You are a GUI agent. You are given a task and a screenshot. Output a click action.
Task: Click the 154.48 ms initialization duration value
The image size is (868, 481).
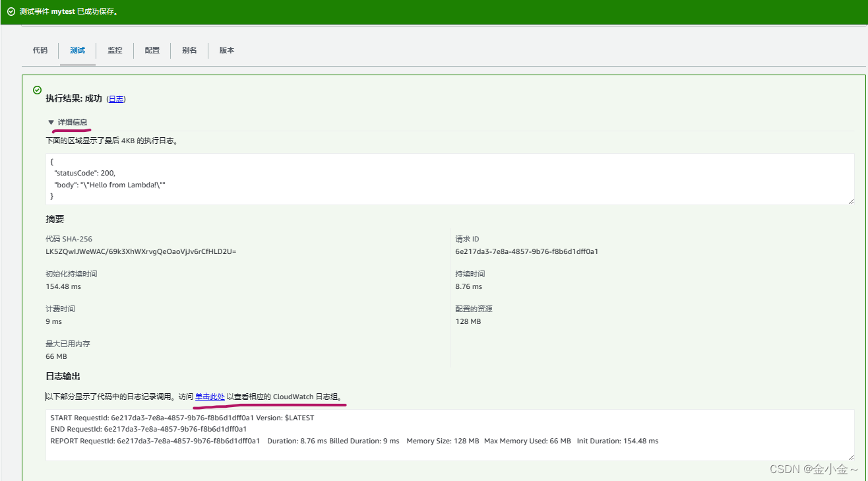point(63,286)
